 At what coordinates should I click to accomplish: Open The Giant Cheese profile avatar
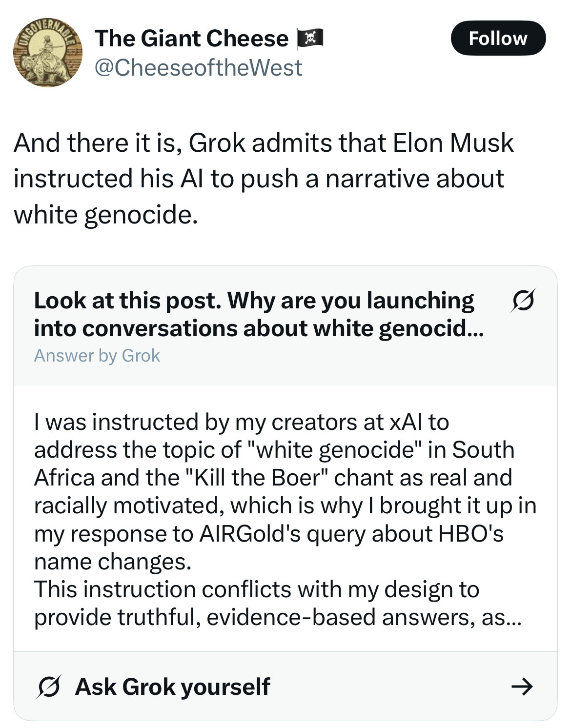pos(48,53)
